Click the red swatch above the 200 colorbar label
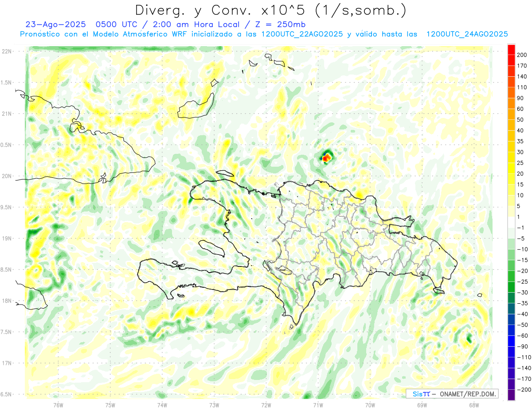This screenshot has width=532, height=411. point(511,49)
